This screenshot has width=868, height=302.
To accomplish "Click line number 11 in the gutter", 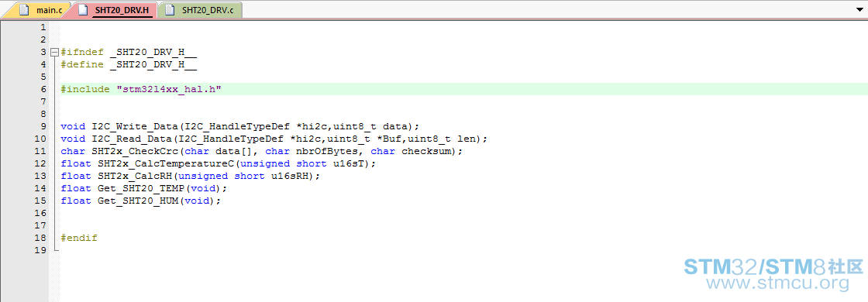I will (x=40, y=151).
